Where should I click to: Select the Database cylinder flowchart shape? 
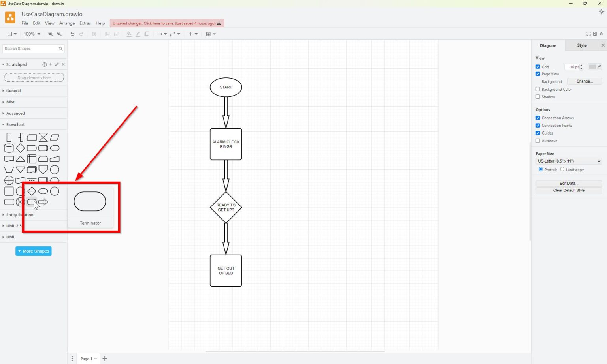(x=9, y=148)
